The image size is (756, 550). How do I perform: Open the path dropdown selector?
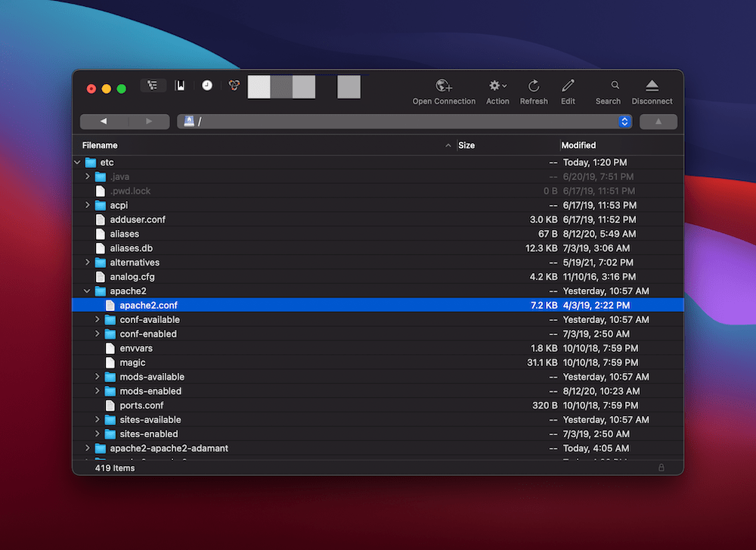624,122
